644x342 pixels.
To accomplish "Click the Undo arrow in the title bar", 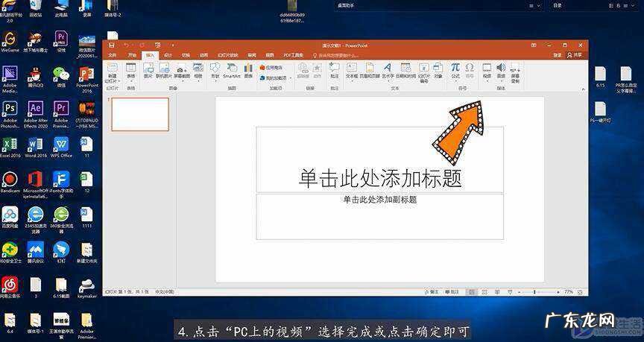I will (127, 45).
